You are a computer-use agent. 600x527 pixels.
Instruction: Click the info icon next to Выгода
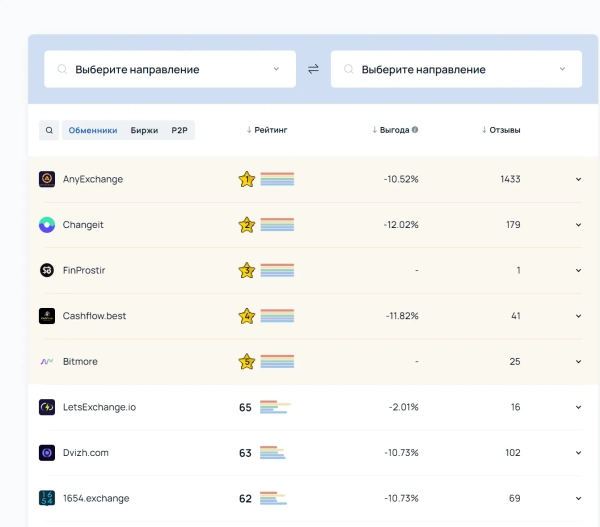click(415, 130)
